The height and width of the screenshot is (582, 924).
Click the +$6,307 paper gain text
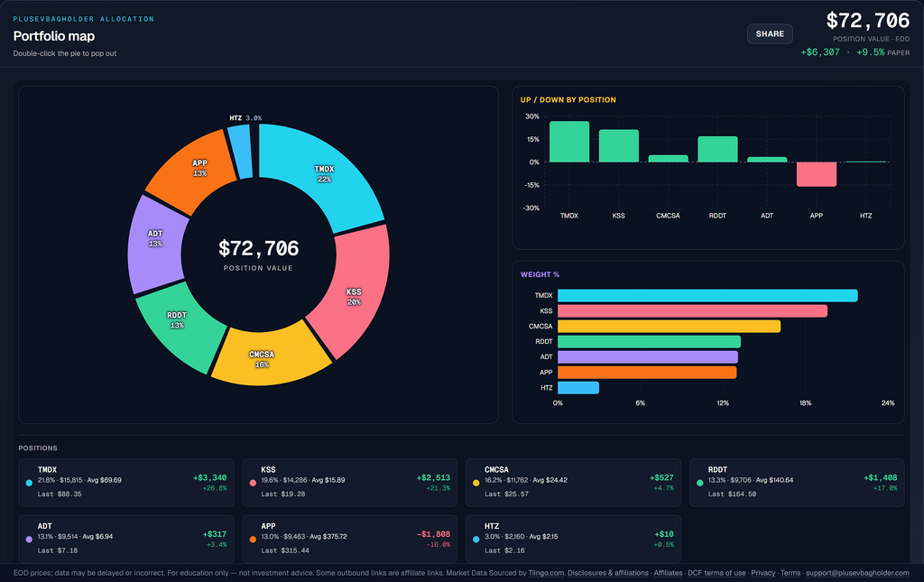820,52
